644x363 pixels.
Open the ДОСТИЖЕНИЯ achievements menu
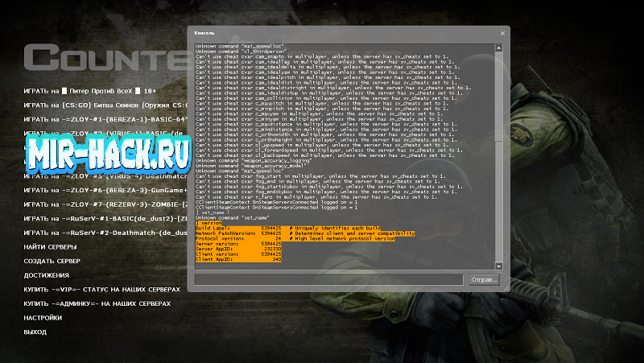[49, 275]
